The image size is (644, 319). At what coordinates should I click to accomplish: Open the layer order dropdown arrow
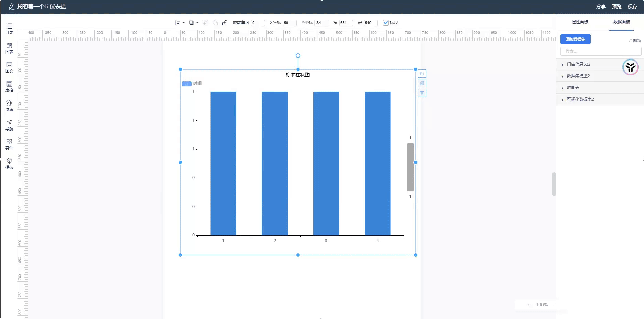click(197, 23)
